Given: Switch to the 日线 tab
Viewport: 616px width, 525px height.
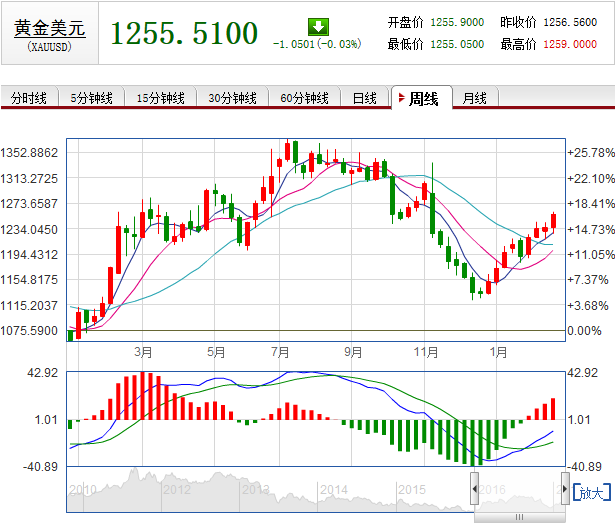Looking at the screenshot, I should click(365, 98).
